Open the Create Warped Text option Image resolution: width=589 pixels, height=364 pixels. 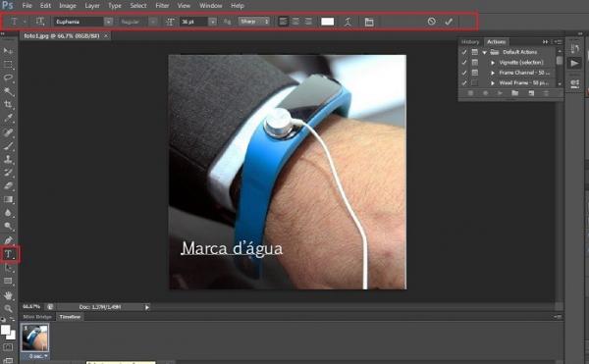point(348,22)
